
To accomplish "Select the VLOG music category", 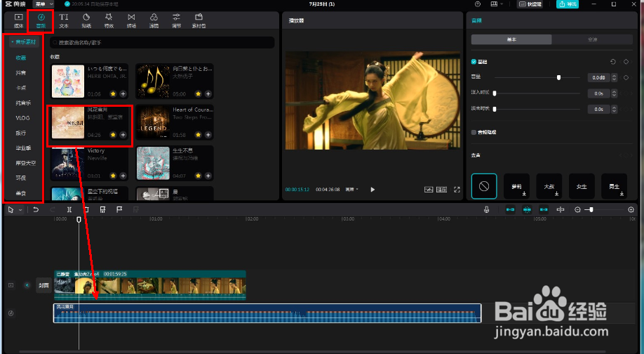I will 22,118.
